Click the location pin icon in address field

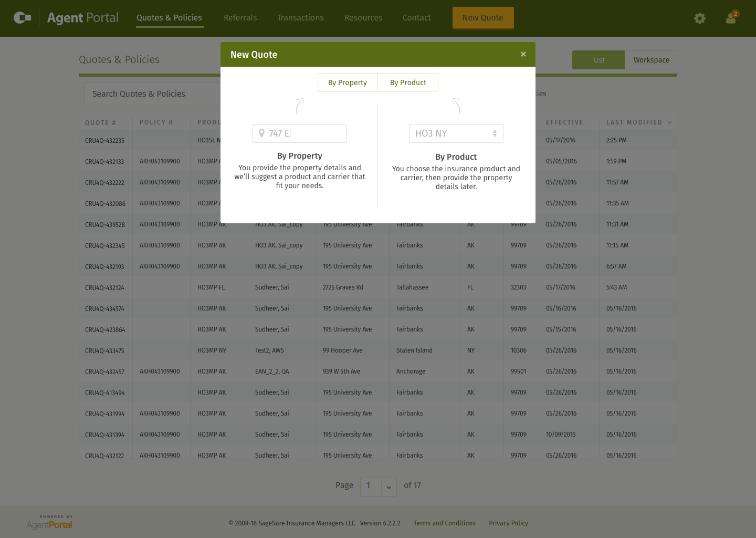point(261,133)
